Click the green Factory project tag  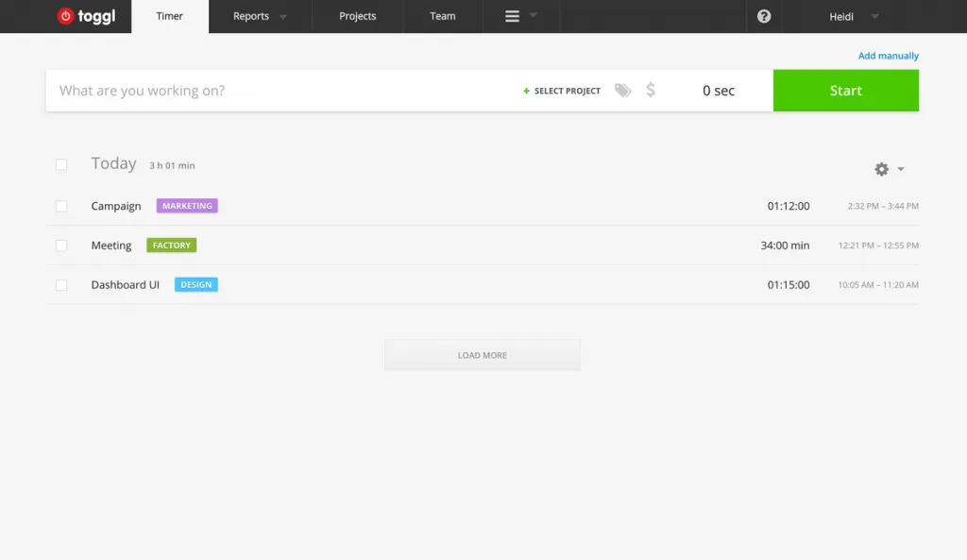click(172, 246)
